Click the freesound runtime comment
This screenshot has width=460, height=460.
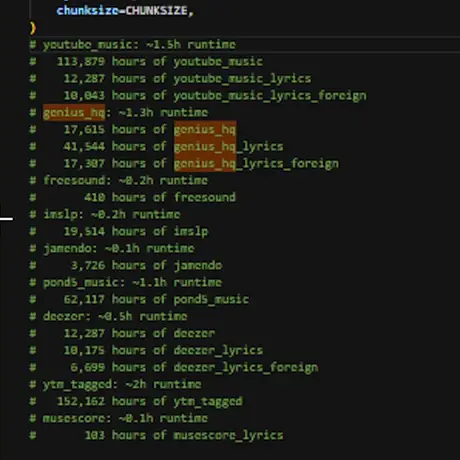click(119, 181)
